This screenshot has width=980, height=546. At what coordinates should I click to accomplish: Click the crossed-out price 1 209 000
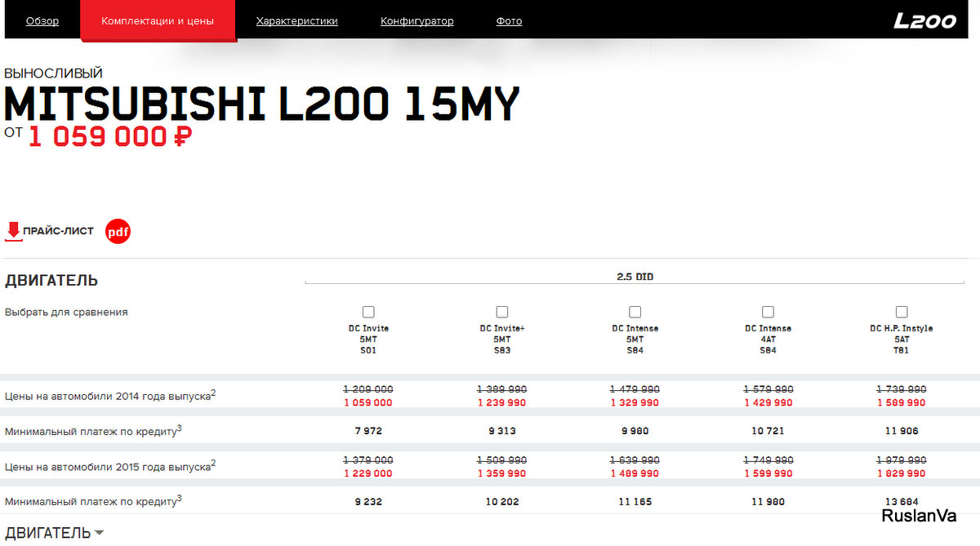click(x=368, y=389)
